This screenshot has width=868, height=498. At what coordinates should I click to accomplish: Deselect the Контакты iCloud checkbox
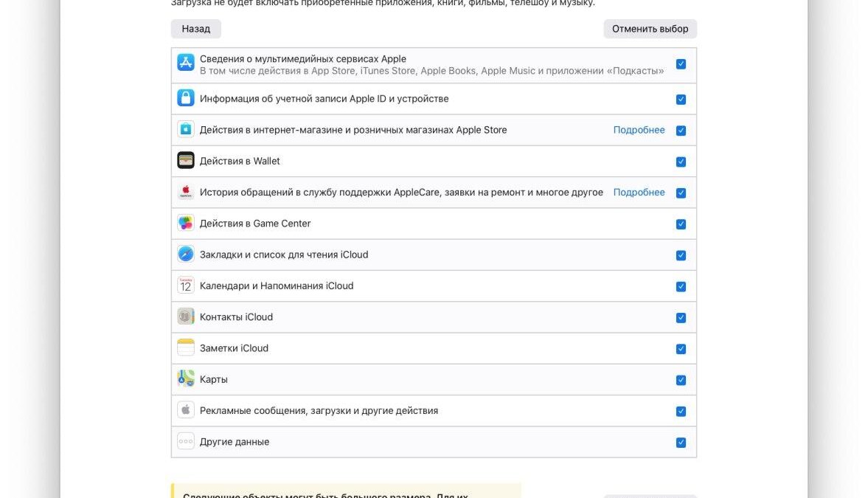click(681, 317)
